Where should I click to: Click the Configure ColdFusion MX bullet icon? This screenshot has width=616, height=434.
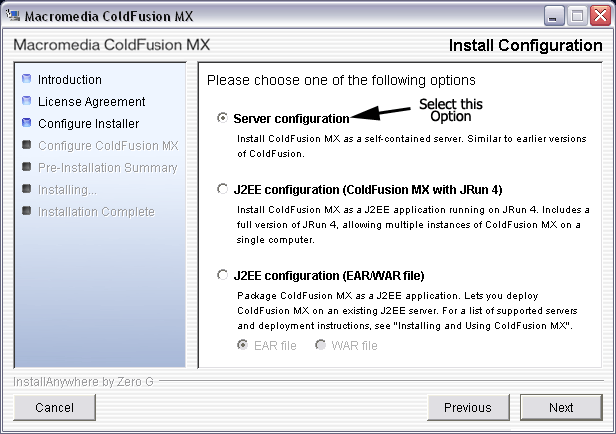coord(27,145)
